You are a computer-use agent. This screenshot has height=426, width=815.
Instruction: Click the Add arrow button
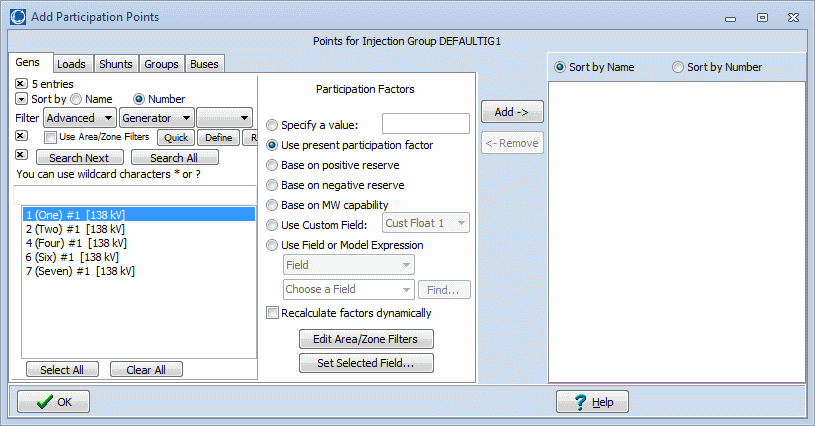pos(512,112)
